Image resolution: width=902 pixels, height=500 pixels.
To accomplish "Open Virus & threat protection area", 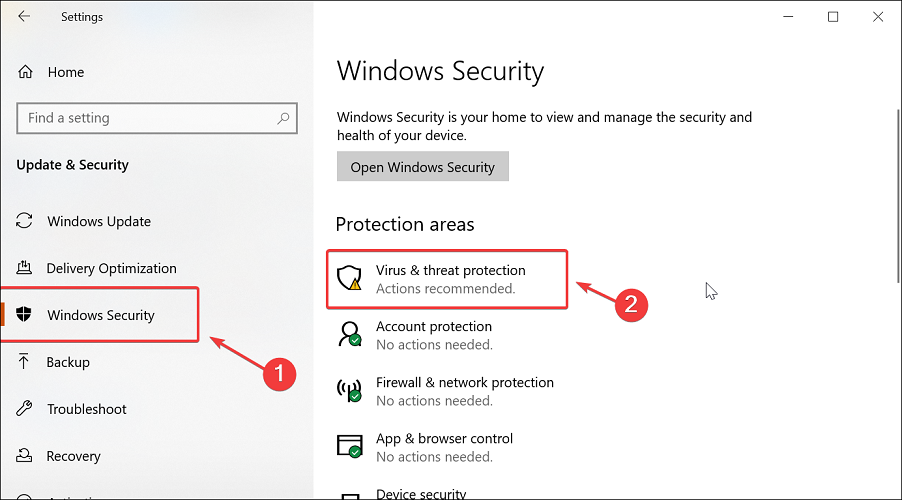I will tap(447, 279).
